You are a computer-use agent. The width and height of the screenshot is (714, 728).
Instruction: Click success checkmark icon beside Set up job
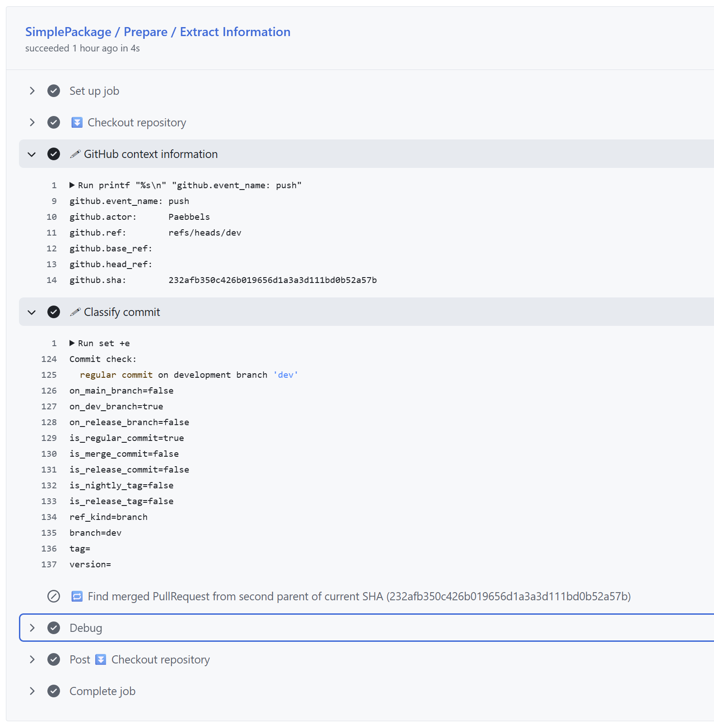click(54, 91)
